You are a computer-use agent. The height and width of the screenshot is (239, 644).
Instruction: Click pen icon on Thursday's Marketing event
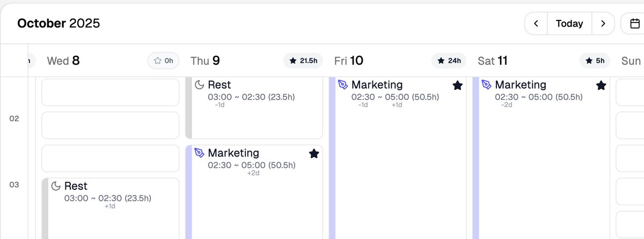(x=199, y=153)
